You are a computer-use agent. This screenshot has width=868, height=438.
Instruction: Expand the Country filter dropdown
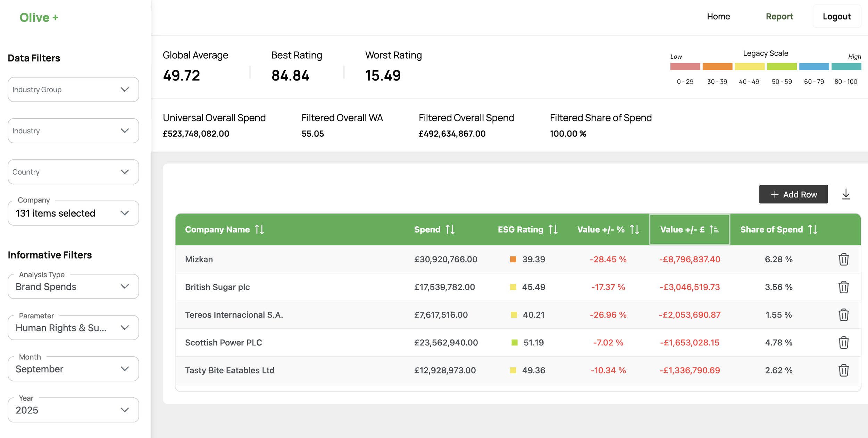tap(73, 172)
